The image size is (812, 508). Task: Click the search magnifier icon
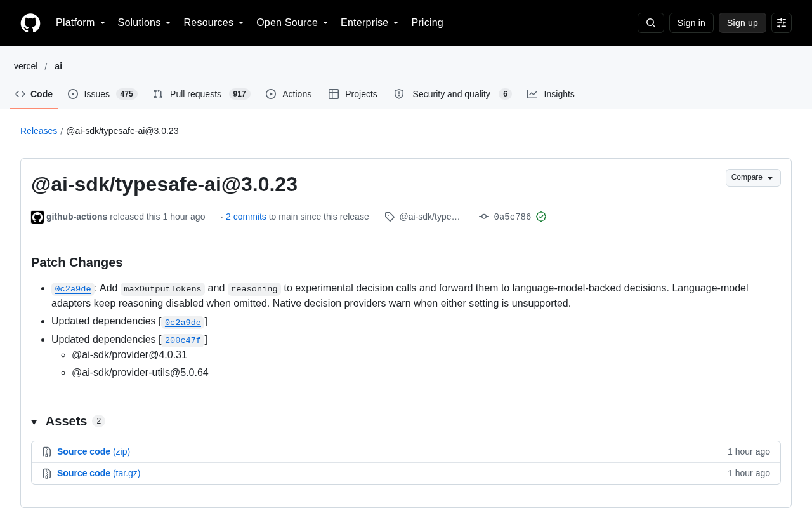tap(651, 23)
